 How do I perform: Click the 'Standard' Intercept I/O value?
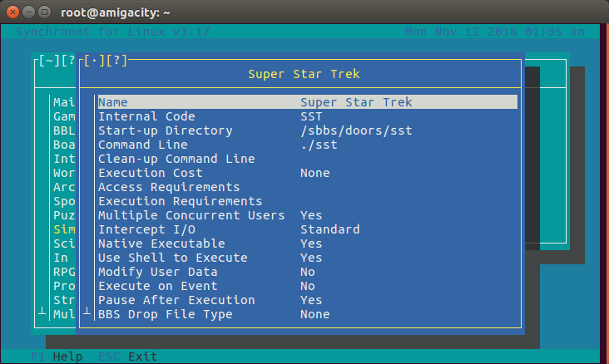330,229
